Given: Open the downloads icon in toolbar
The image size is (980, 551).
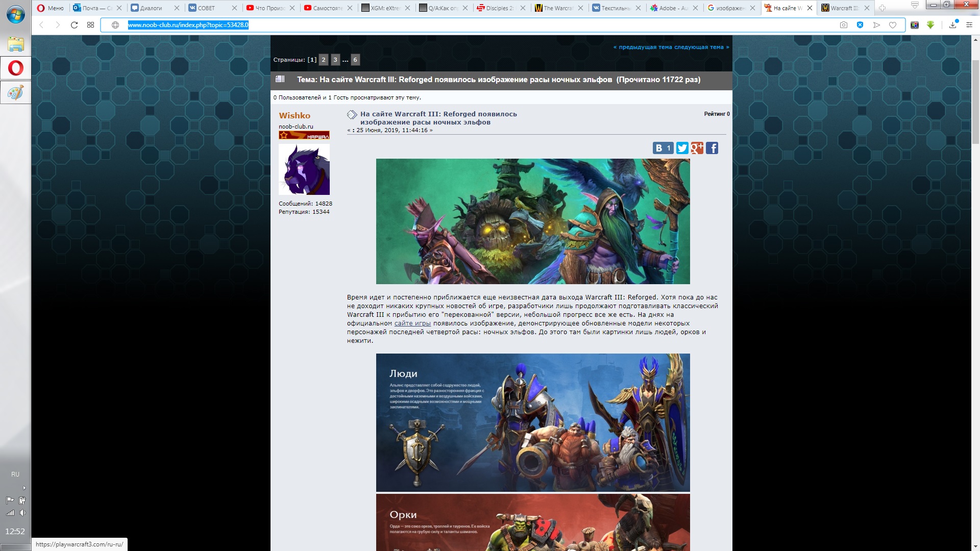Looking at the screenshot, I should (953, 25).
